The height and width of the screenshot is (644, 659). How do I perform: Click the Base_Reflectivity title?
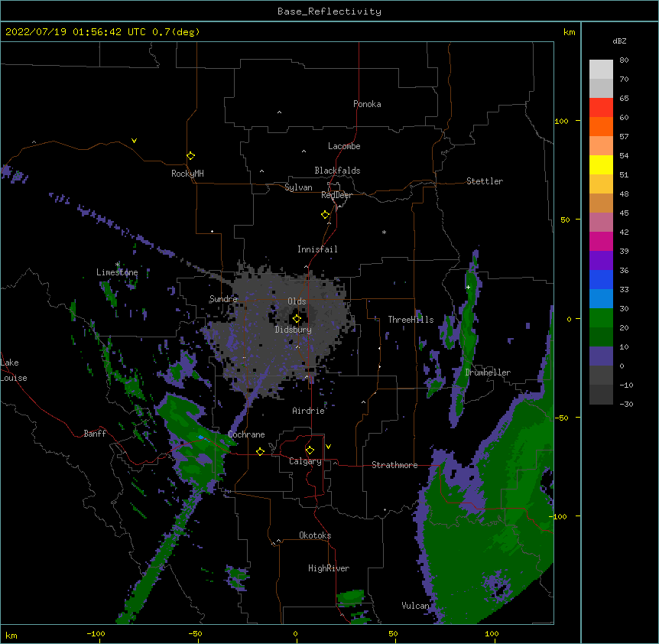(x=329, y=11)
